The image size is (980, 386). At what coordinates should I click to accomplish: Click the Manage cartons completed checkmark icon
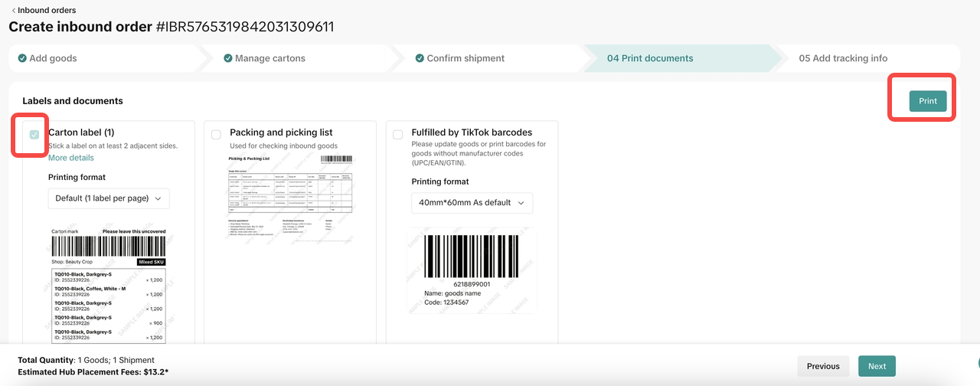tap(227, 58)
